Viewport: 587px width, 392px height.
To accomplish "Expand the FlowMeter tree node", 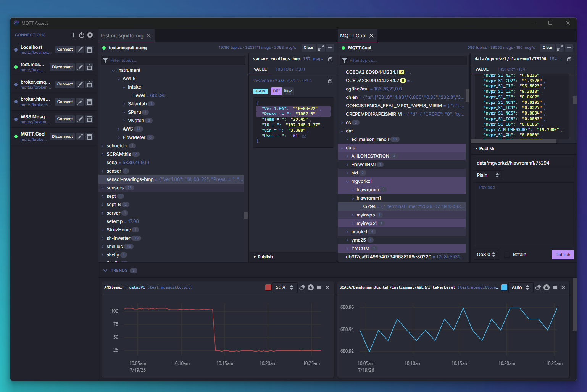I will point(119,138).
